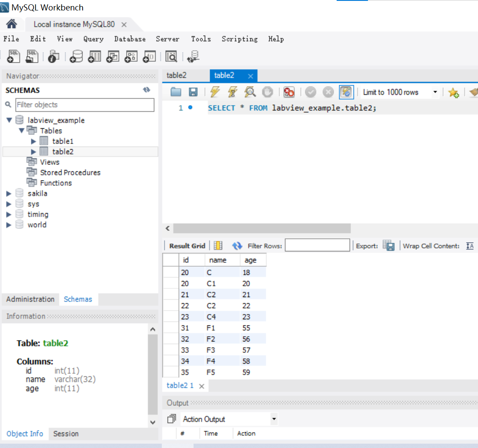The width and height of the screenshot is (478, 448).
Task: Open the Server menu
Action: coord(167,39)
